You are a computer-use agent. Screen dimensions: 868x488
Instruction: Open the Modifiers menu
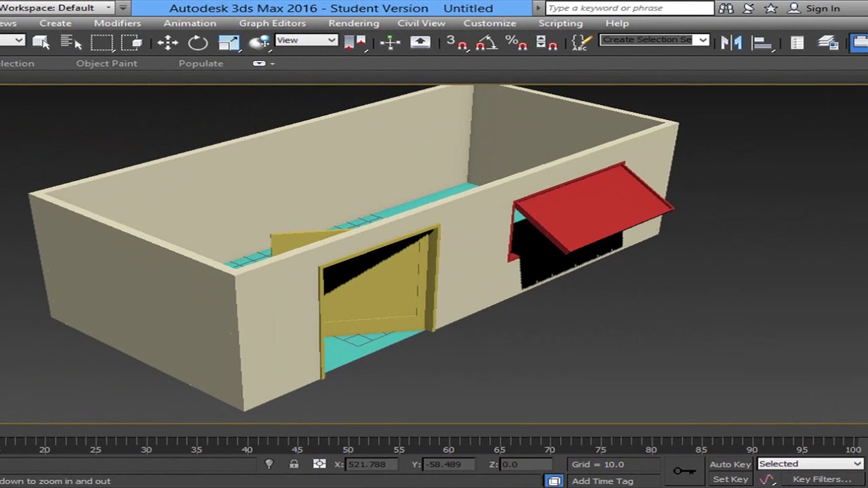coord(117,23)
